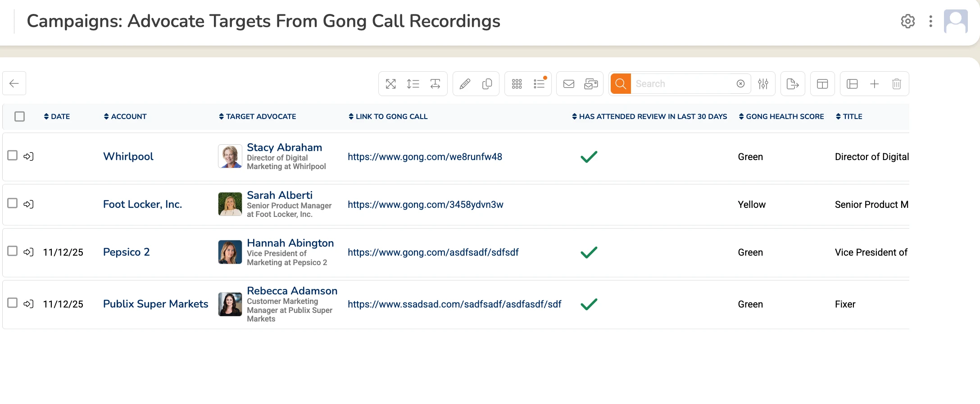Viewport: 980px width, 404px height.
Task: Click the sidebar panel layout icon
Action: coord(852,84)
